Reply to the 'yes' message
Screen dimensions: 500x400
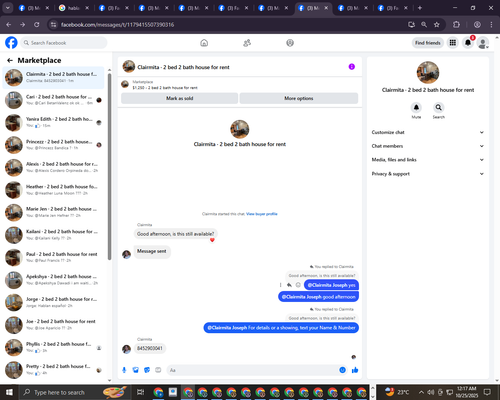pos(289,285)
